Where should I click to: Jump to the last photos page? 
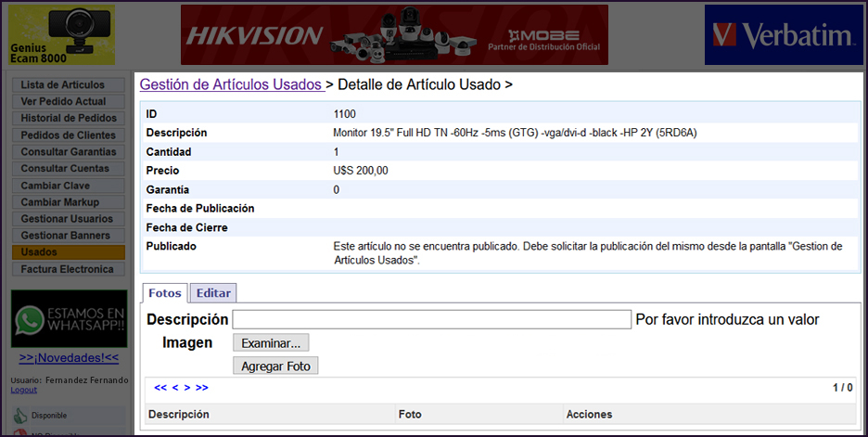tap(202, 387)
